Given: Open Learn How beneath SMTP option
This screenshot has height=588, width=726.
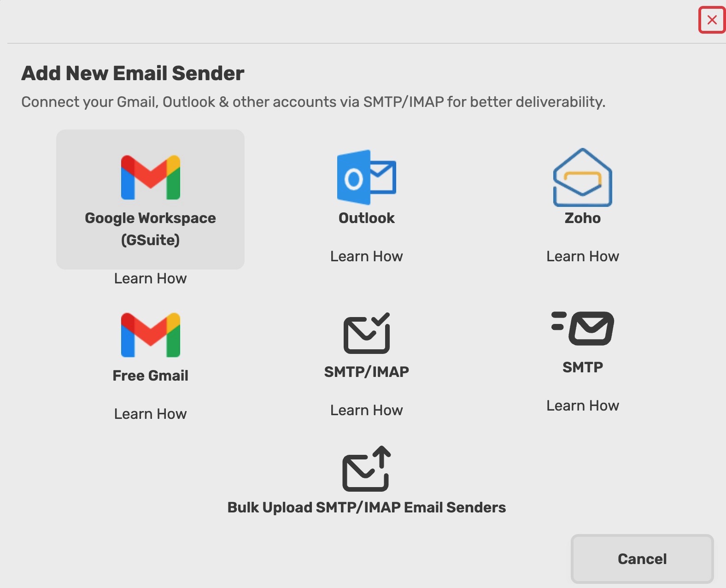Looking at the screenshot, I should click(582, 406).
